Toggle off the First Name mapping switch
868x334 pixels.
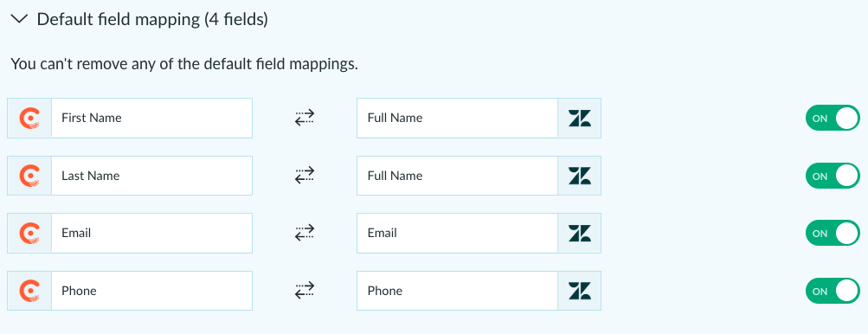tap(833, 118)
